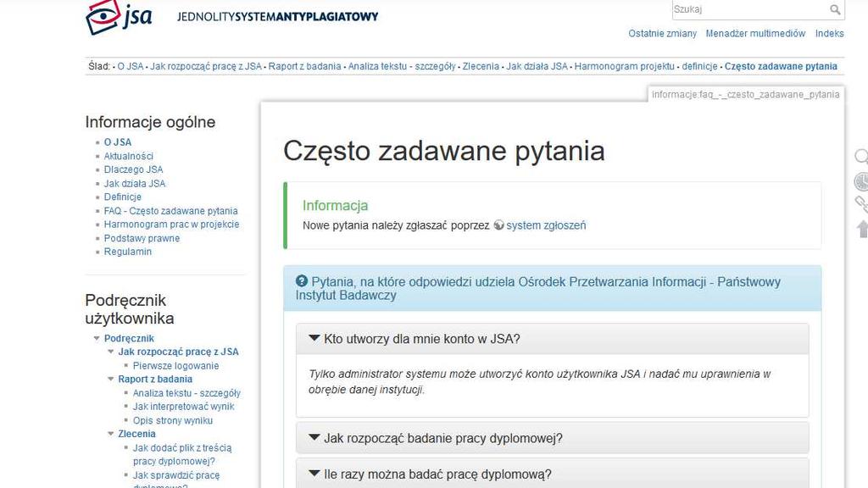868x488 pixels.
Task: Open 'O JSA' in sidebar
Action: coord(117,142)
